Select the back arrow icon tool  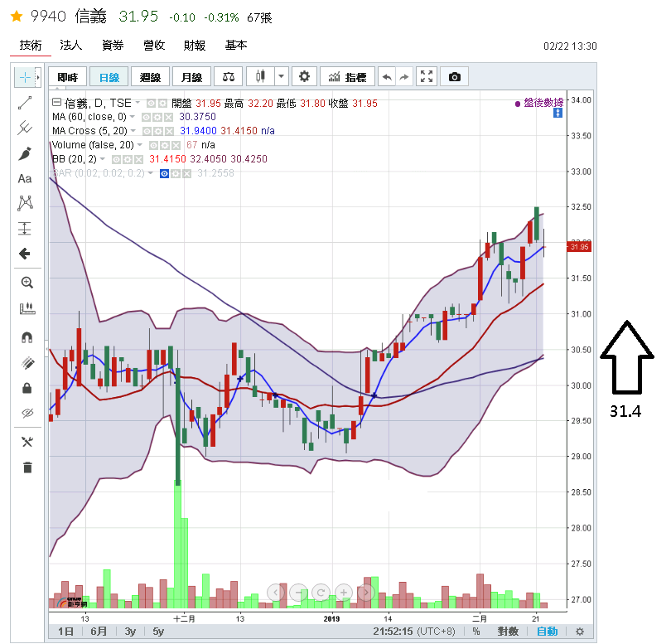(x=25, y=254)
